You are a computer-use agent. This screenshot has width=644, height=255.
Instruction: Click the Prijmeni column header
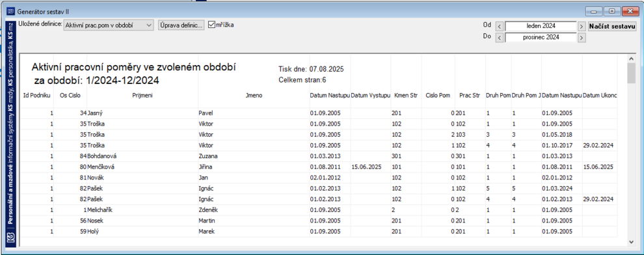pyautogui.click(x=142, y=96)
